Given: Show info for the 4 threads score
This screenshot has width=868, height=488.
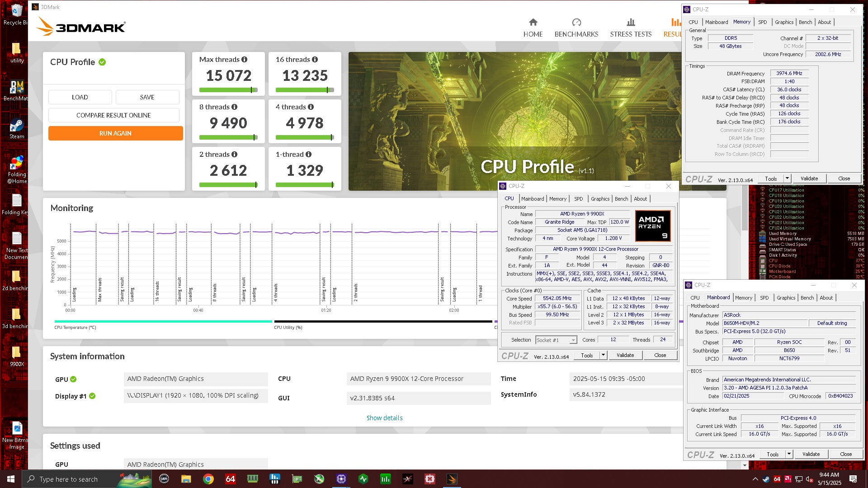Looking at the screenshot, I should tap(311, 107).
